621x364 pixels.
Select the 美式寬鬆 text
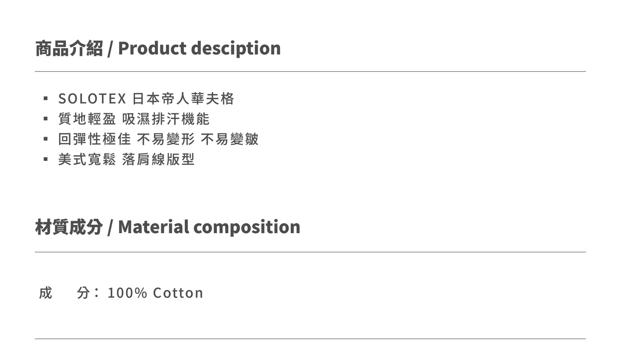[x=87, y=159]
